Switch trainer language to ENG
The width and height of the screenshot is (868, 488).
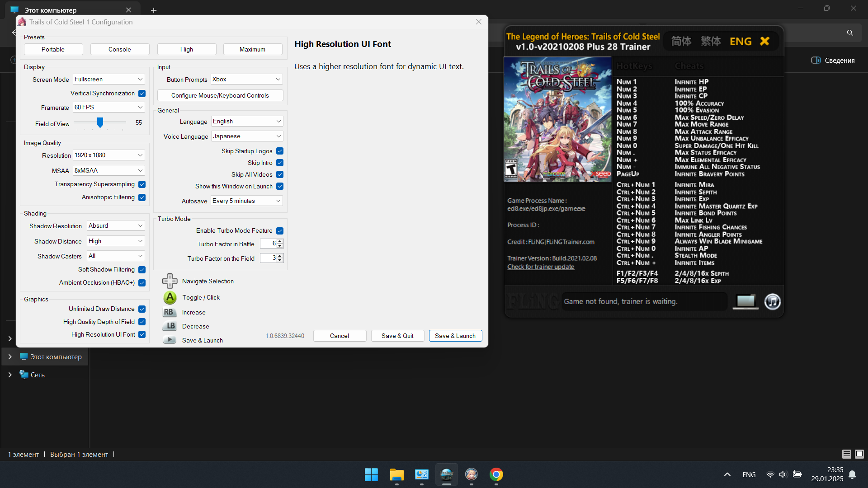[x=741, y=41]
